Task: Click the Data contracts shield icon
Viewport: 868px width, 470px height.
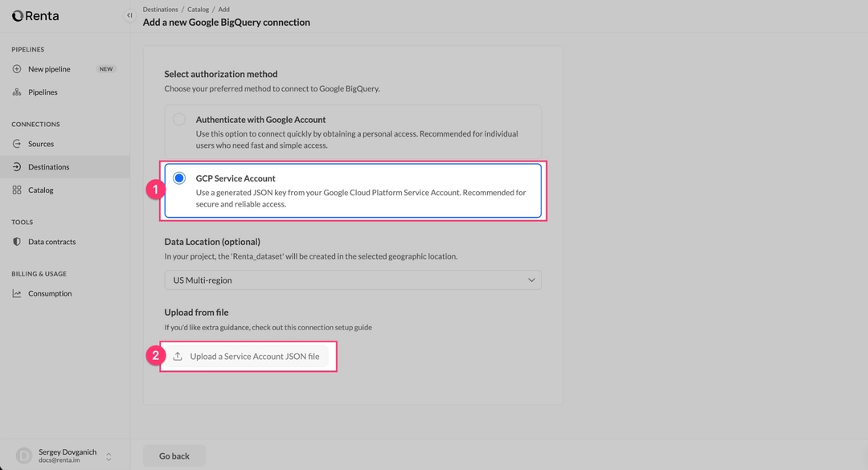Action: (18, 241)
